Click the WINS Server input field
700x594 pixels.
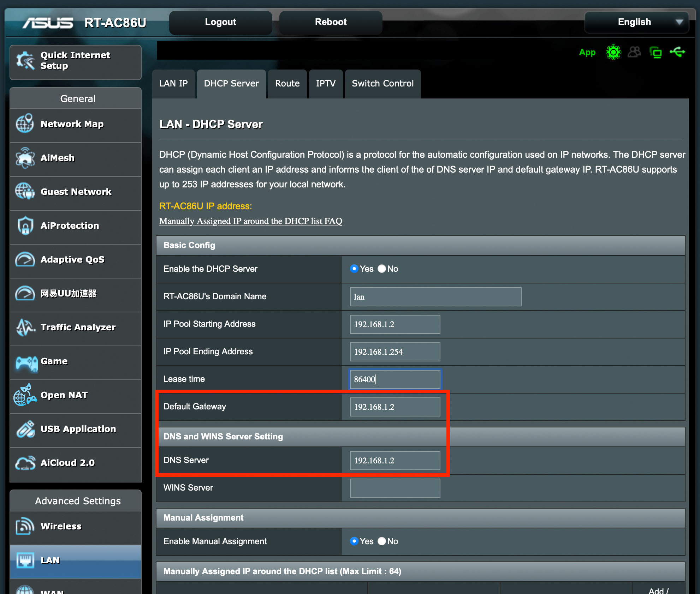[395, 488]
